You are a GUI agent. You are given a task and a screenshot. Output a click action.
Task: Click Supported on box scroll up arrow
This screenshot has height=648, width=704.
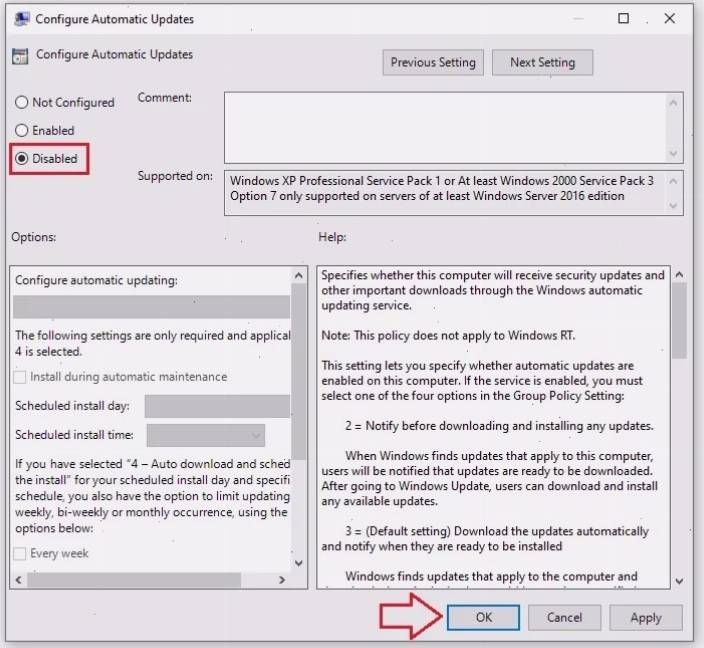click(673, 181)
